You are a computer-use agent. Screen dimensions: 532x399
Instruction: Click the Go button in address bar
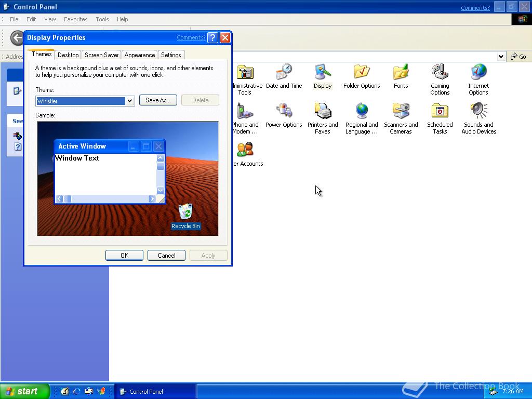(519, 57)
